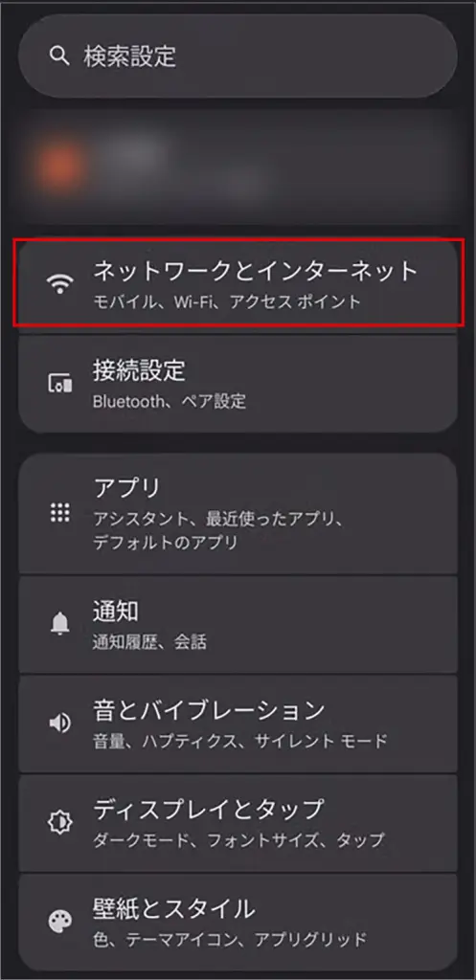476x980 pixels.
Task: Tap the Bluetooth、ペア設定 subtitle
Action: tap(169, 401)
